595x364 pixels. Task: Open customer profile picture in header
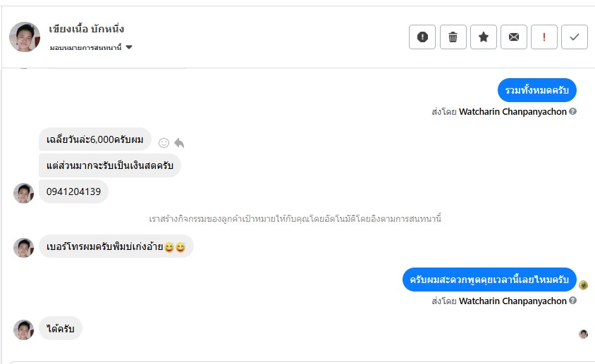pos(25,37)
